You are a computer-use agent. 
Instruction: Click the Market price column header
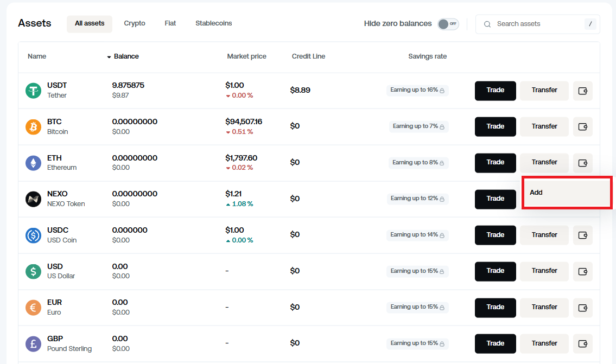(x=247, y=56)
